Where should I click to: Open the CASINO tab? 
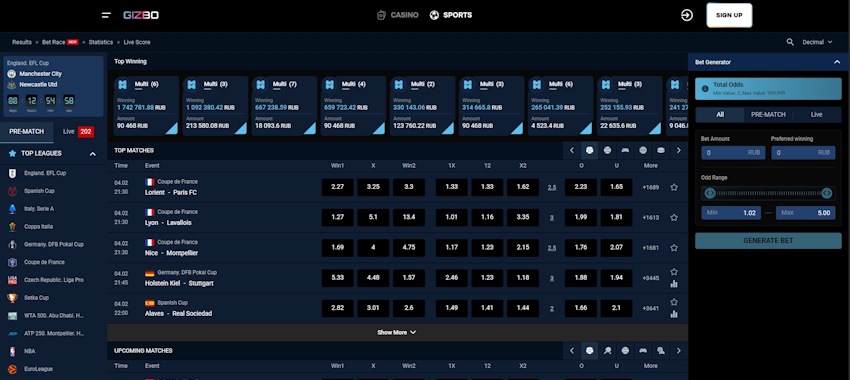(x=398, y=15)
